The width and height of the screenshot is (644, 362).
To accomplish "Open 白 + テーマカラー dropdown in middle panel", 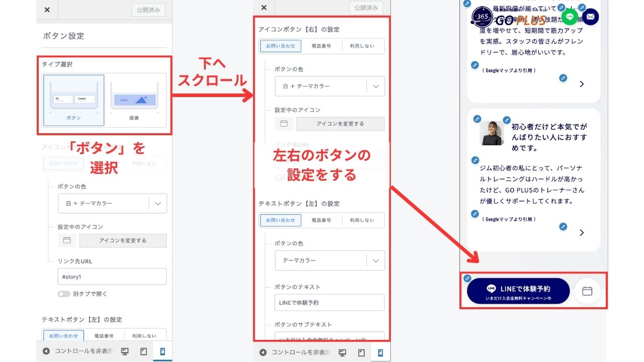I will 330,86.
